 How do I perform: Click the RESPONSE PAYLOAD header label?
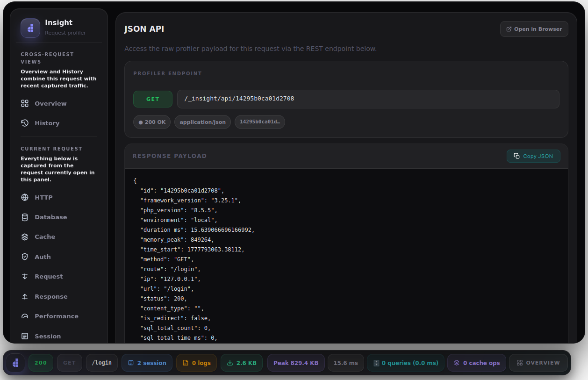click(x=170, y=156)
